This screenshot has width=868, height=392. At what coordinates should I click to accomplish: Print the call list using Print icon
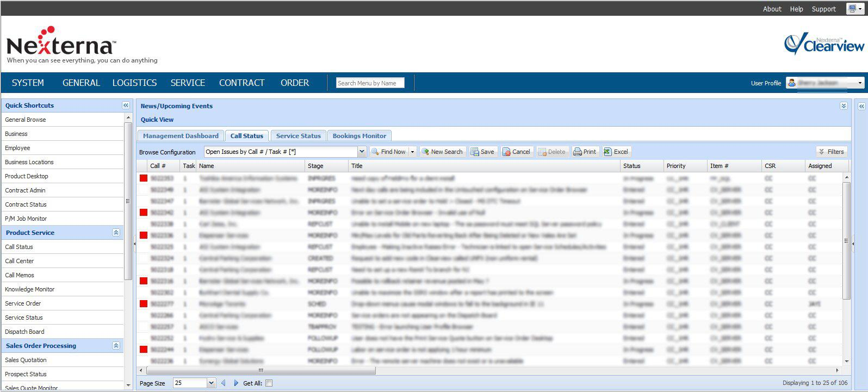click(x=578, y=152)
